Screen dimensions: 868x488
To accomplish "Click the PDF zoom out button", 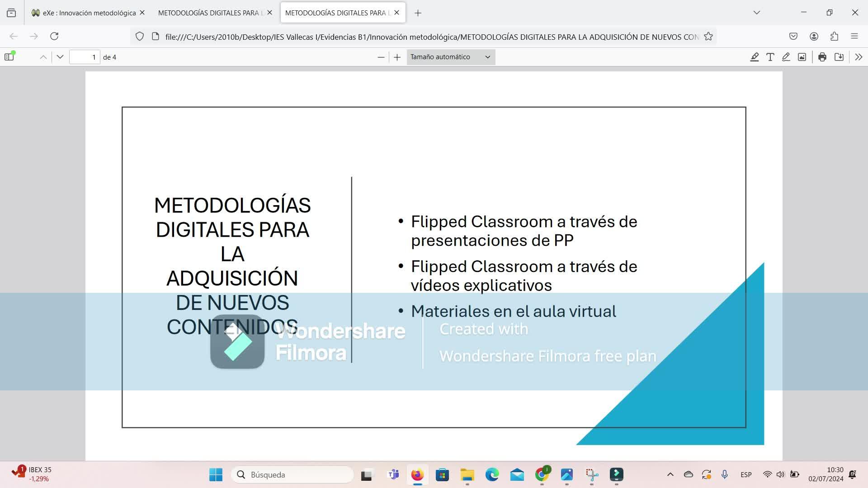I will [381, 57].
